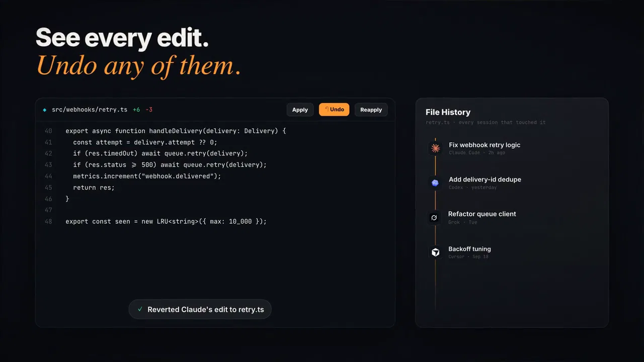Viewport: 644px width, 362px height.
Task: Click the blue diamond icon before src/webhooks/retry.ts
Action: (x=44, y=110)
